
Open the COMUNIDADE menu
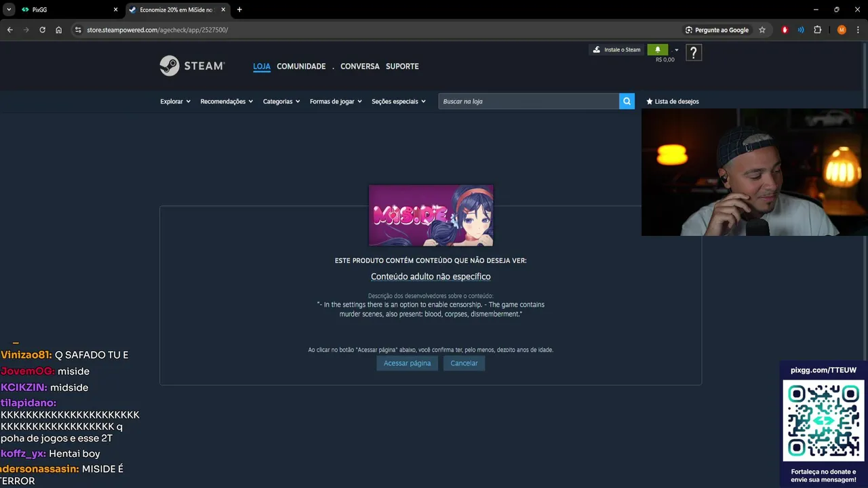pos(301,66)
